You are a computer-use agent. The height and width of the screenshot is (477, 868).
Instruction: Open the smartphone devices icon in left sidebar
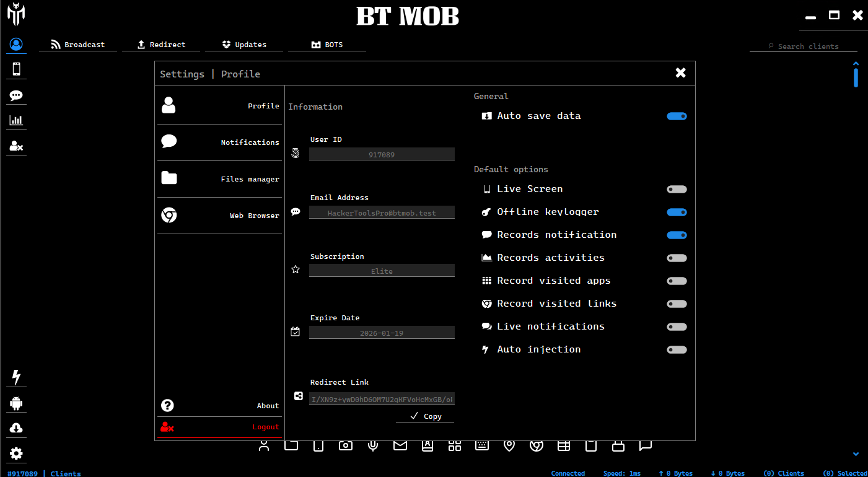[x=16, y=69]
